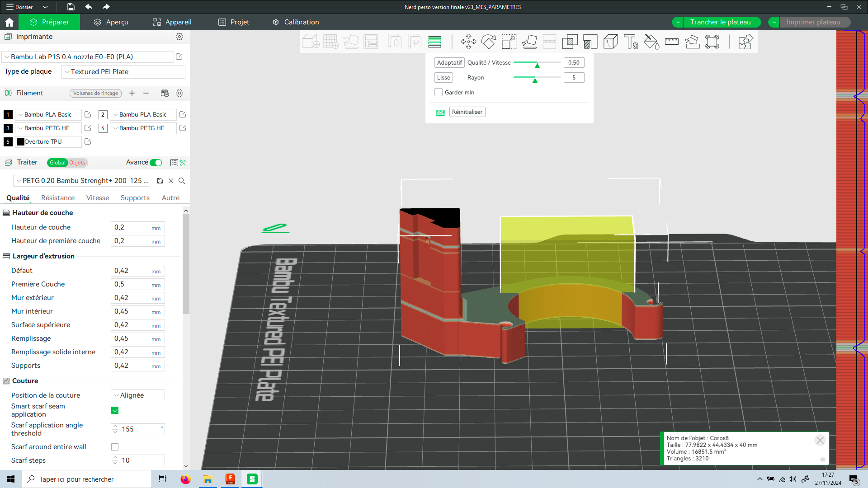Select the Rotate tool
This screenshot has height=488, width=868.
489,42
